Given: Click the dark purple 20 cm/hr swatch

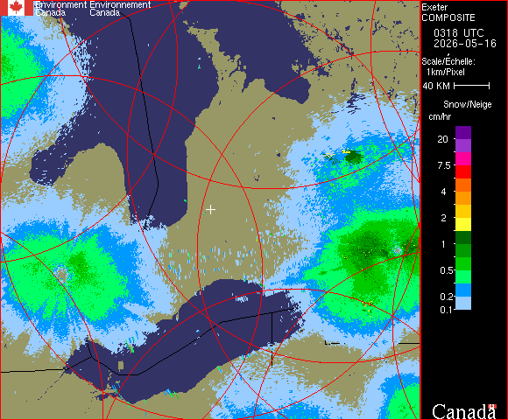Looking at the screenshot, I should 463,133.
